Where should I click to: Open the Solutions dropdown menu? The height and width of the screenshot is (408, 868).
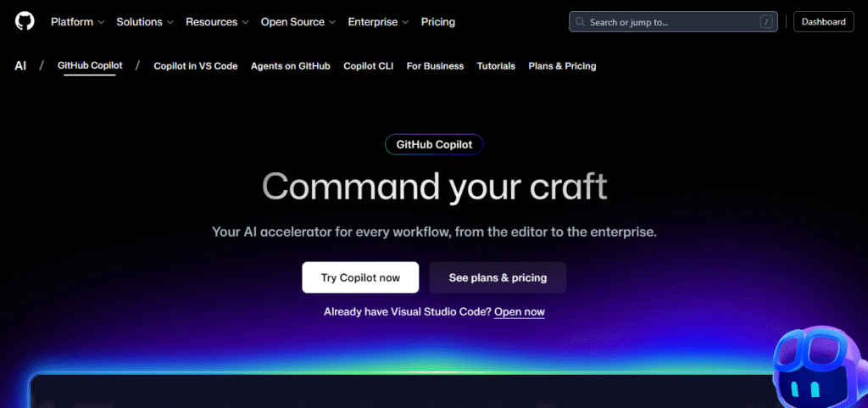[x=144, y=22]
